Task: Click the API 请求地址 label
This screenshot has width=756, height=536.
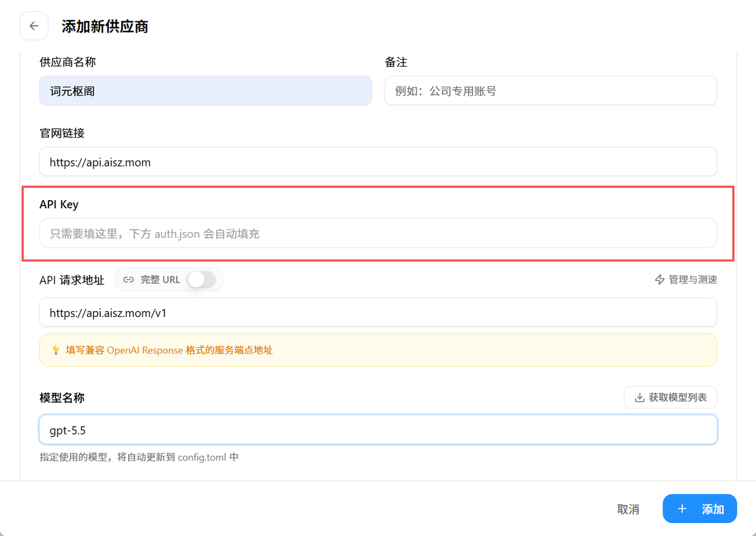Action: click(72, 280)
